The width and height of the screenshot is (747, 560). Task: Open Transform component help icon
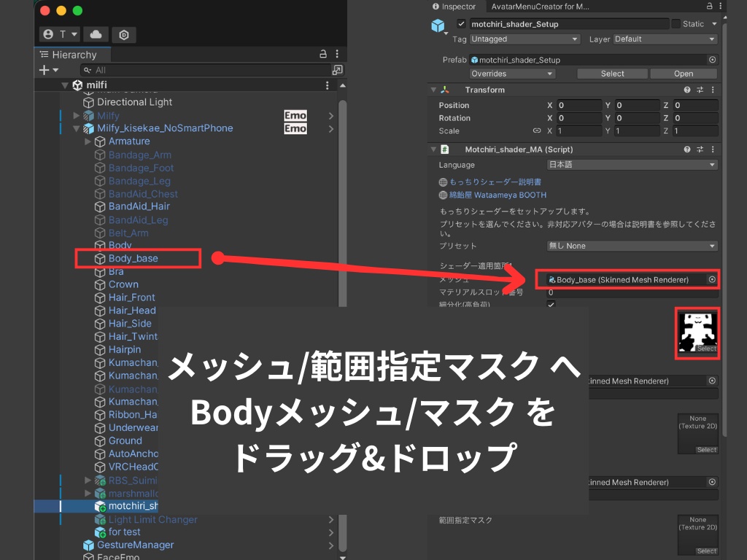[x=687, y=90]
